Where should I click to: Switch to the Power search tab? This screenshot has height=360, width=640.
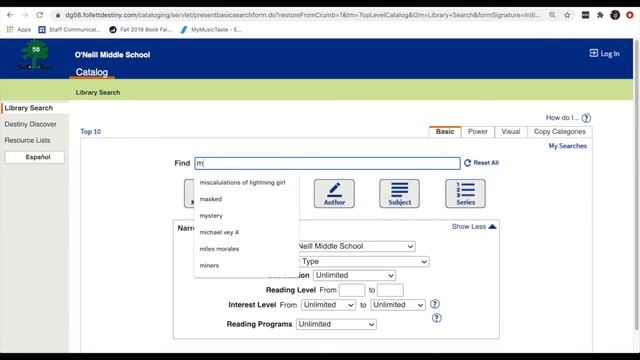click(478, 132)
